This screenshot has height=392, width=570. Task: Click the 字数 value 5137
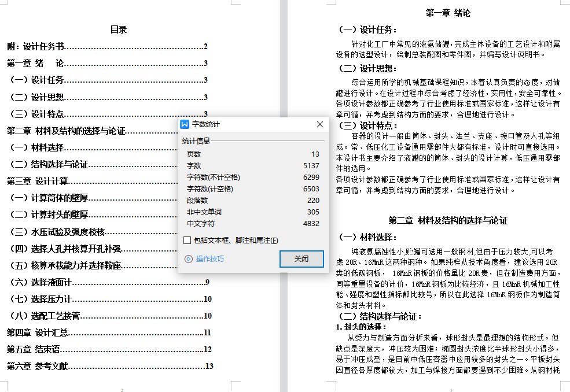[311, 166]
